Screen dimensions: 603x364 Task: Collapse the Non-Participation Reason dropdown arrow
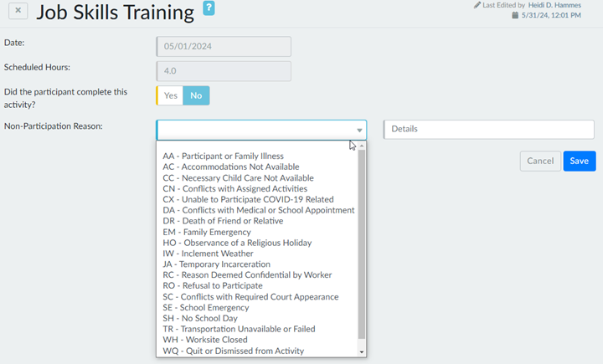(x=359, y=131)
